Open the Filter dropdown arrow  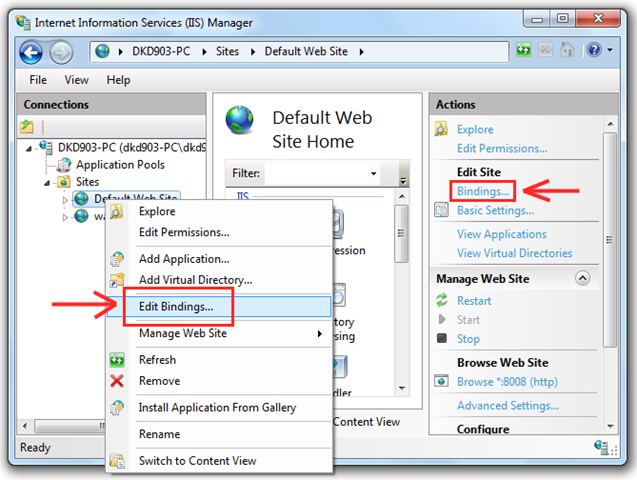coord(373,173)
